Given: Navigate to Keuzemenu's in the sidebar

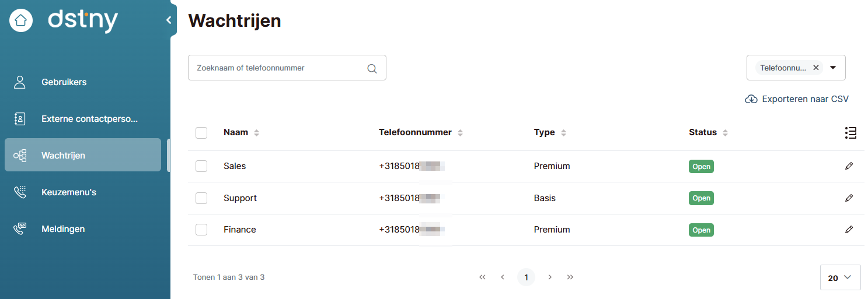Looking at the screenshot, I should tap(68, 192).
